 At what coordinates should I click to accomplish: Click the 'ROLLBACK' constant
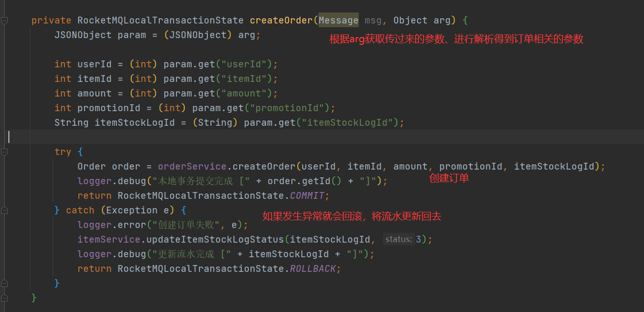tap(313, 269)
